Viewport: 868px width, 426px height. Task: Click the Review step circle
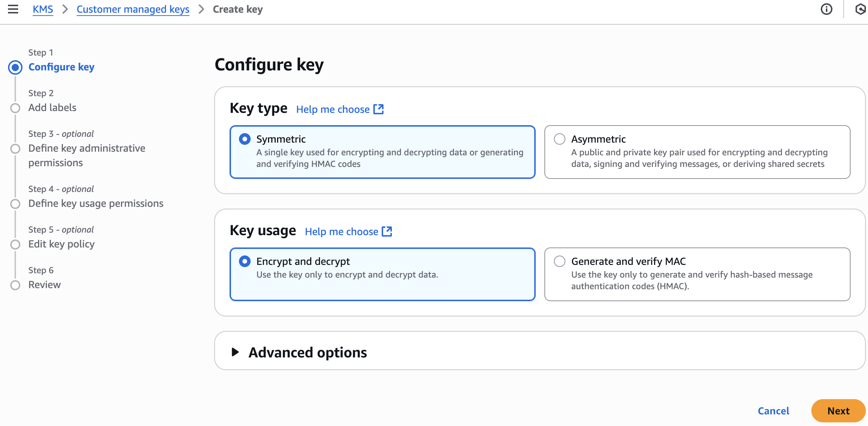pos(15,285)
